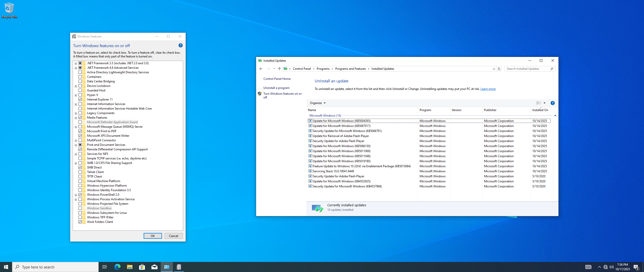644x272 pixels.
Task: Check the Windows Subsystem for Linux box
Action: 80,213
